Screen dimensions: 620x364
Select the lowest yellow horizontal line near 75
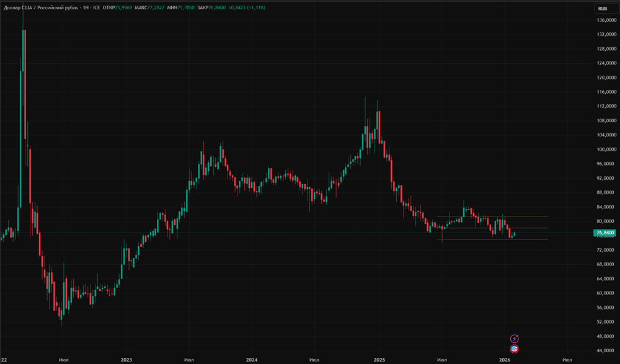pos(492,240)
